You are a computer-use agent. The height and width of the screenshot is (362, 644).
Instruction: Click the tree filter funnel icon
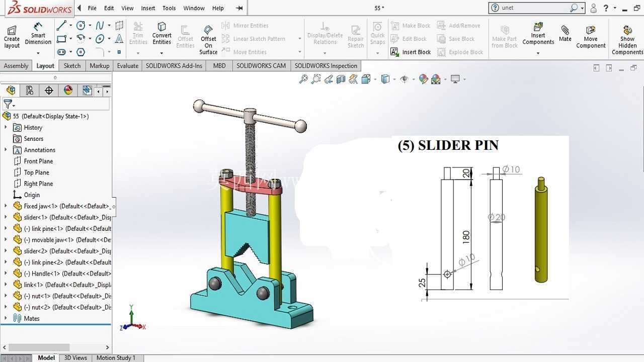[8, 104]
